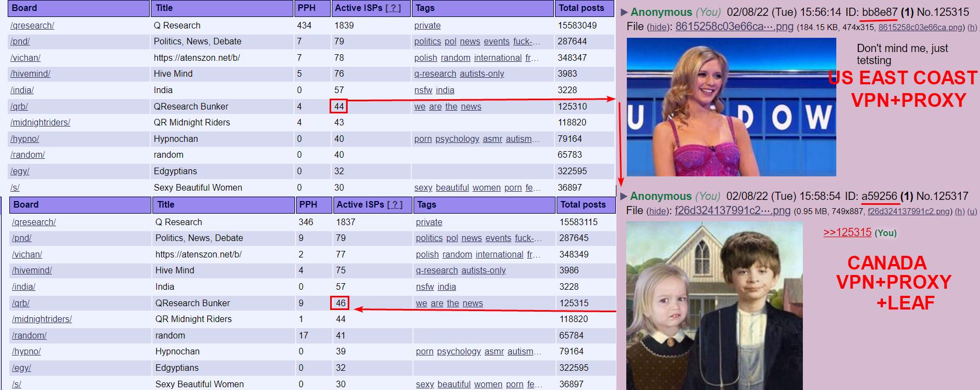Screen dimensions: 980x390
Task: Open the /hypno/ board link in the lower table
Action: pyautogui.click(x=26, y=352)
